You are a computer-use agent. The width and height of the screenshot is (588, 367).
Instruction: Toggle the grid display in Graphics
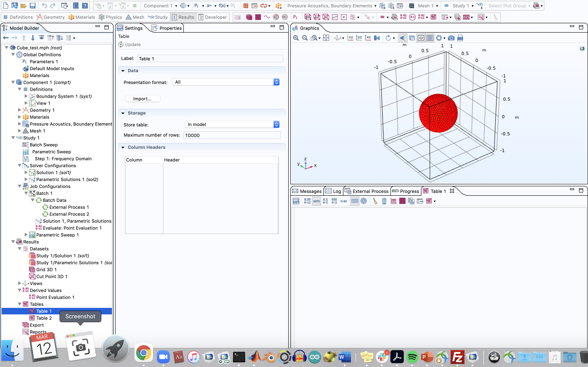pyautogui.click(x=430, y=38)
